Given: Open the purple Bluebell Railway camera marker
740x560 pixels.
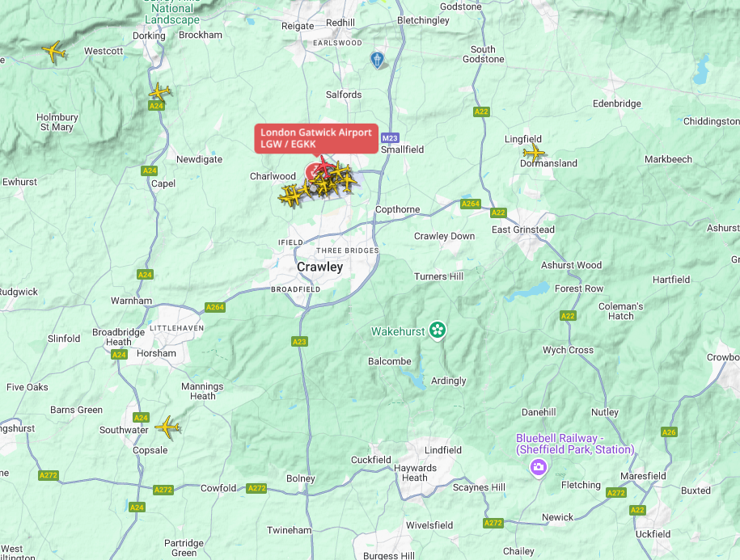Looking at the screenshot, I should coord(538,468).
